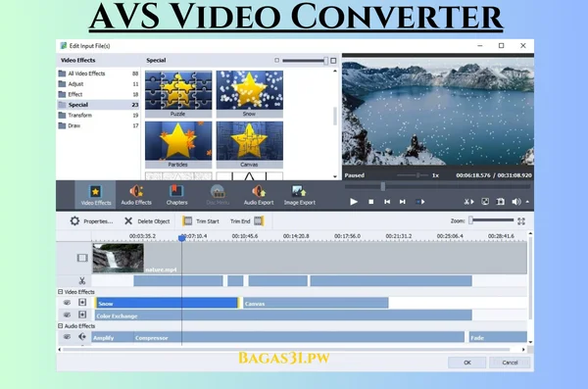Adjust the effect thumbnail size slider
The image size is (588, 389).
tap(305, 61)
